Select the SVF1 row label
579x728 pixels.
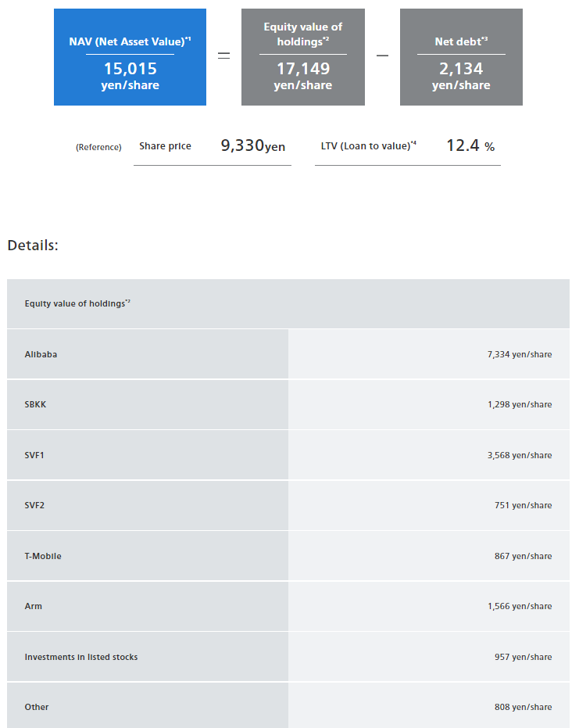pos(34,455)
